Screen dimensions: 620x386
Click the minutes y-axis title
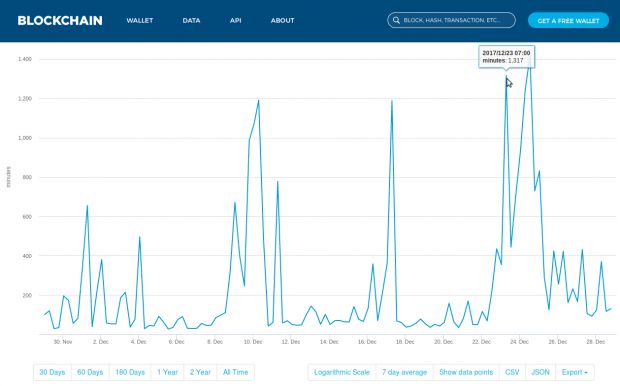[8, 177]
